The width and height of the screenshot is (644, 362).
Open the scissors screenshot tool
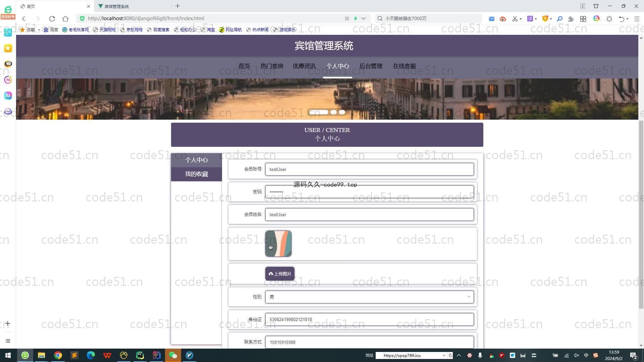click(515, 19)
